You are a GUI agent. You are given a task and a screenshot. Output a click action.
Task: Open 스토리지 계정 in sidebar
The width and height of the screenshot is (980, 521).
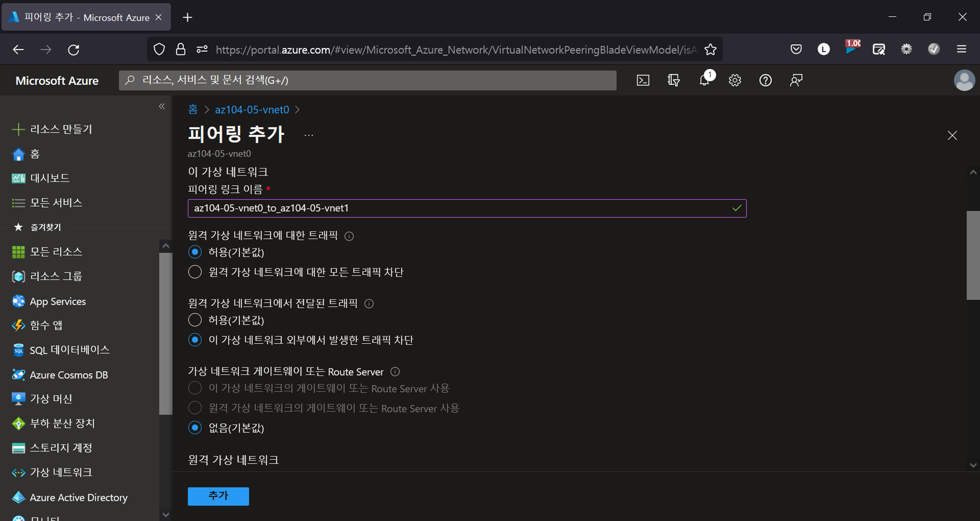click(x=61, y=448)
